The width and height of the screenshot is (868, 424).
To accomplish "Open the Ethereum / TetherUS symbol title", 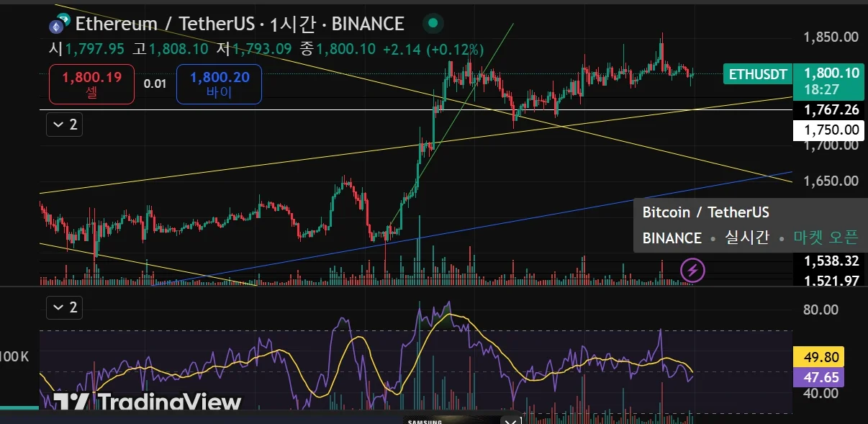I will 166,24.
